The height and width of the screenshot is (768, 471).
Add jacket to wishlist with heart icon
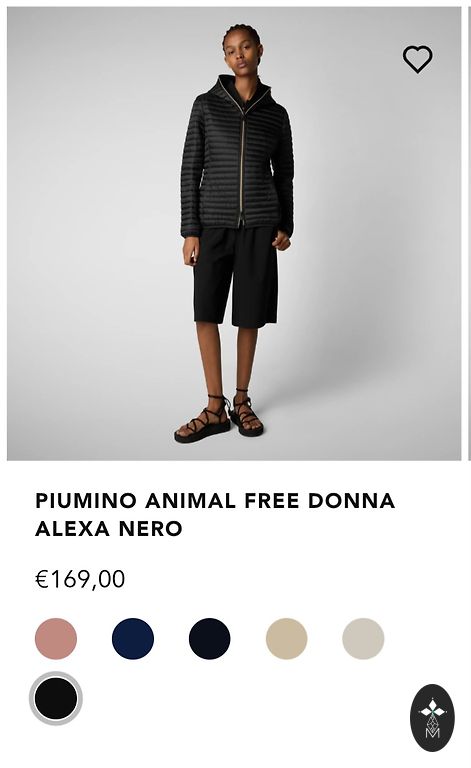[417, 59]
